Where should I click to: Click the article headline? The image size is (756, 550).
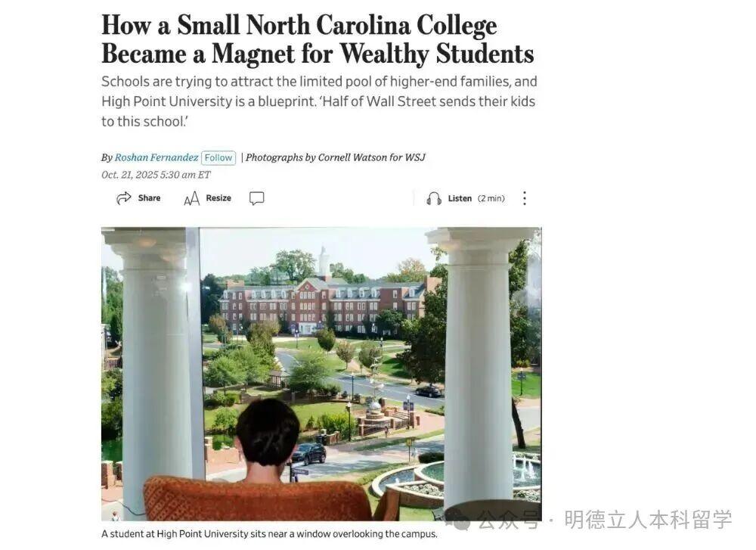click(x=318, y=39)
